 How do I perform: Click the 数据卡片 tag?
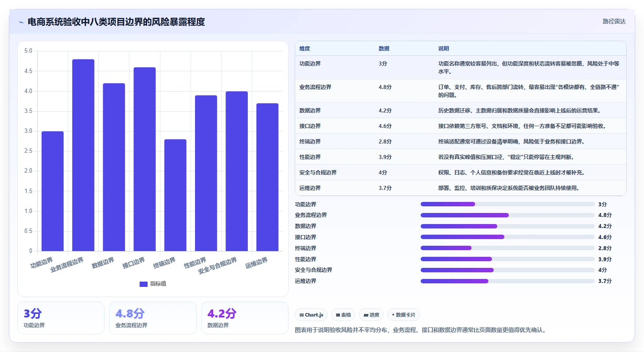tap(403, 315)
